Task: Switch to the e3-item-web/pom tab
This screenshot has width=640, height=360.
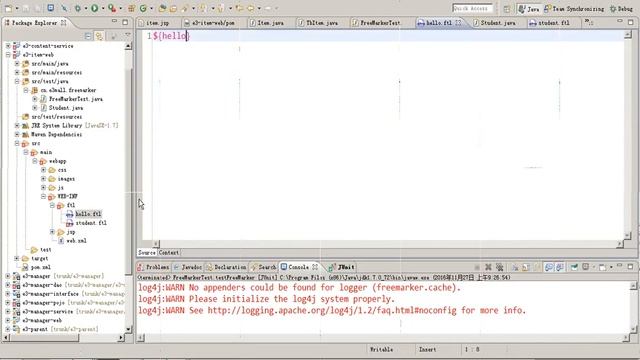Action: tap(213, 23)
